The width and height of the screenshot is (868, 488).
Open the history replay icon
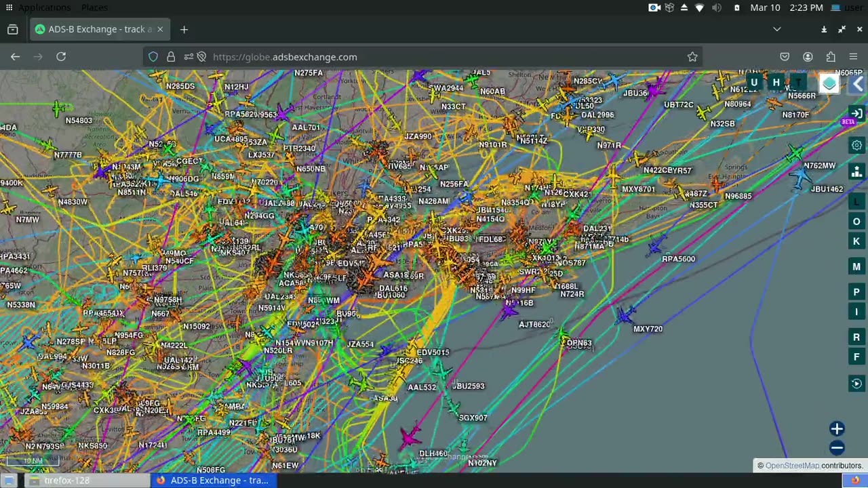(x=856, y=384)
